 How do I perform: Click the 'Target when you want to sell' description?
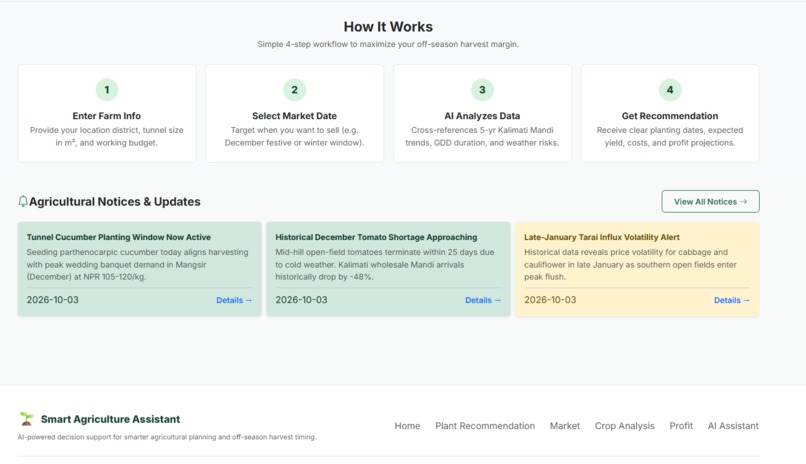click(295, 137)
